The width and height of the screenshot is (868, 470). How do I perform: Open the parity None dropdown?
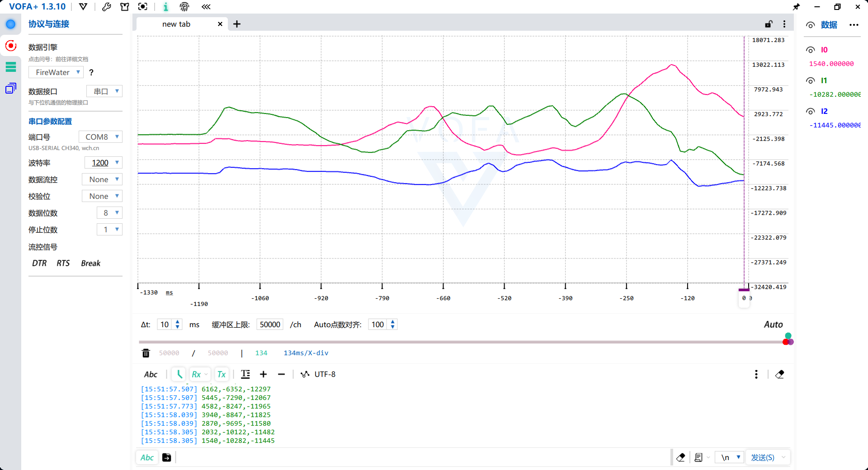click(102, 196)
